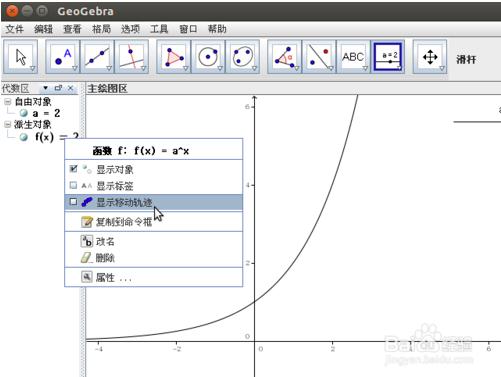Close the 代数区 algebra panel

coord(70,88)
